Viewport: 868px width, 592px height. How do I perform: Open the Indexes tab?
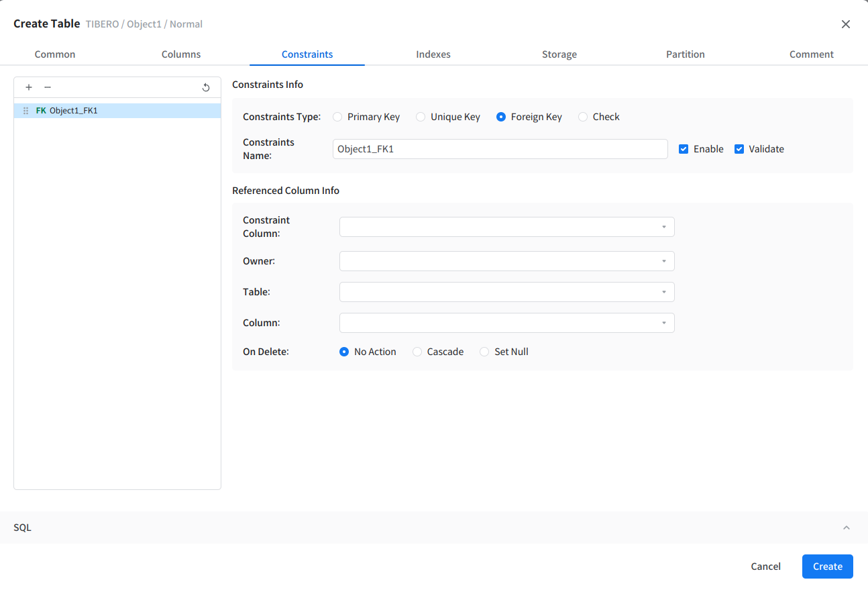tap(433, 54)
